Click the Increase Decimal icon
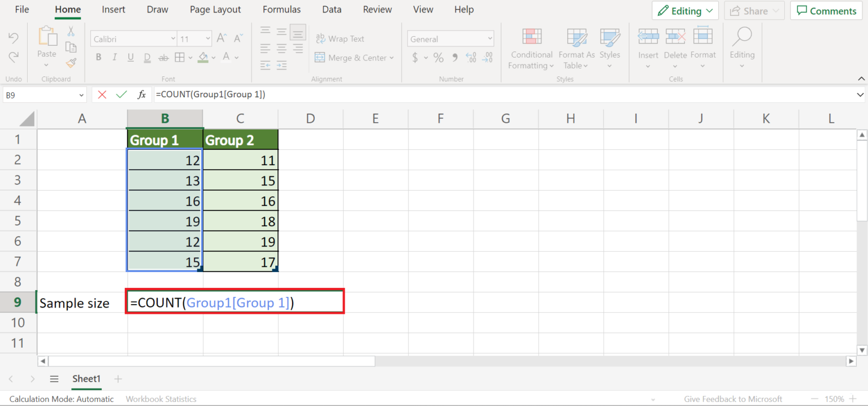The image size is (868, 406). [x=471, y=57]
